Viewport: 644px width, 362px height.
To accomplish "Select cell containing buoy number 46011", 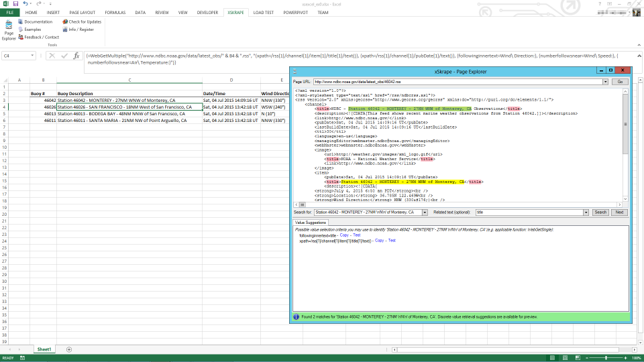I will click(x=43, y=121).
